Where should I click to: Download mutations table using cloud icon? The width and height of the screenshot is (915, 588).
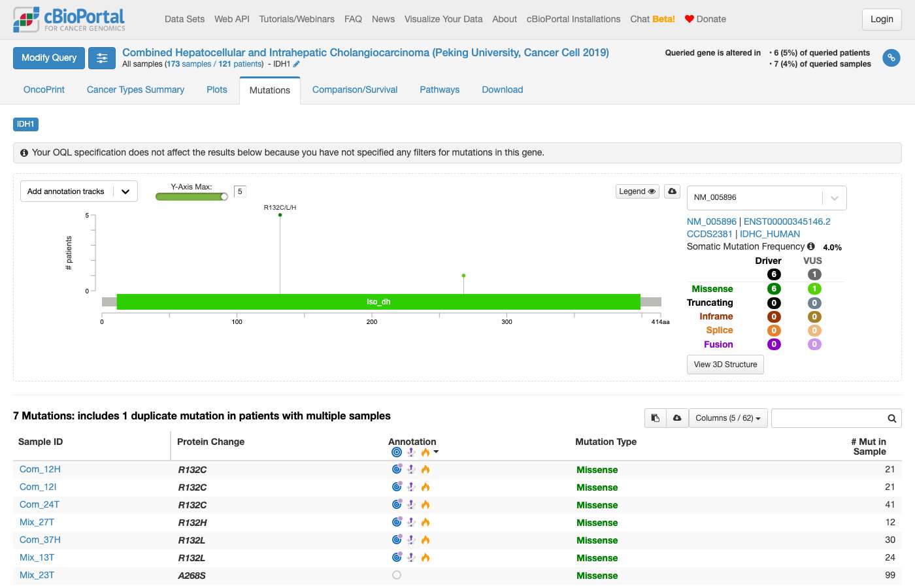677,418
